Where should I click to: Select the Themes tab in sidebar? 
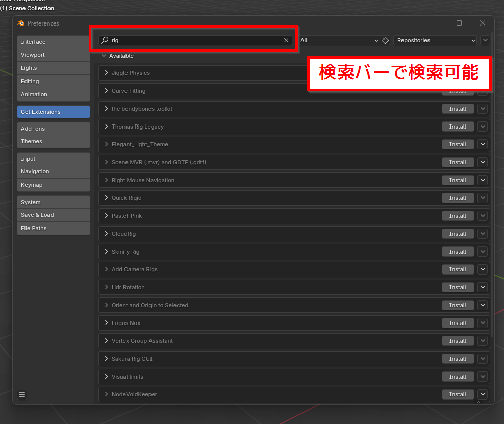coord(53,141)
